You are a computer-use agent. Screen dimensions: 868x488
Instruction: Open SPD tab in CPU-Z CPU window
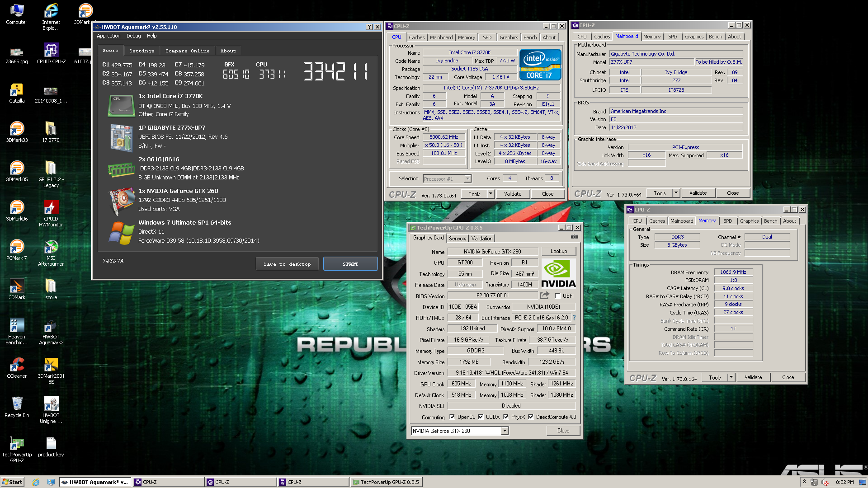[487, 38]
